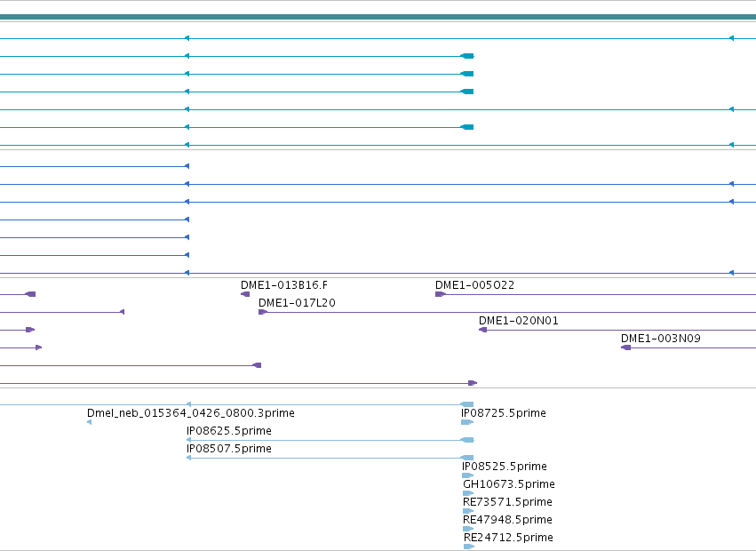
Task: Click the purple arrowhead glyph of DME1-020N01
Action: tap(482, 330)
